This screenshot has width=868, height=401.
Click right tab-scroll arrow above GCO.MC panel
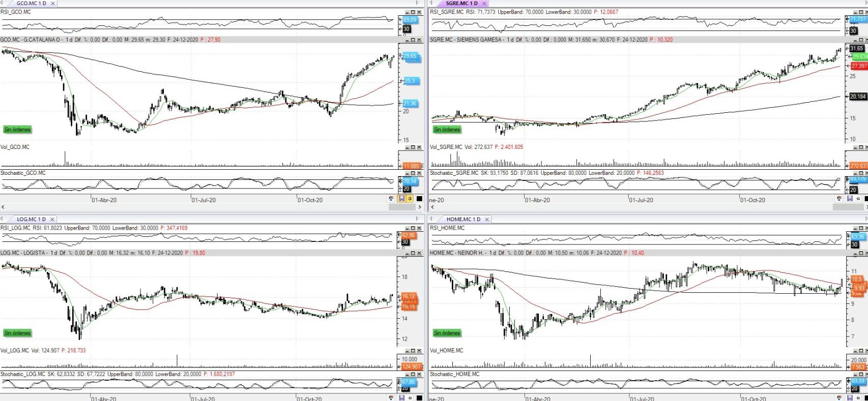click(x=417, y=3)
